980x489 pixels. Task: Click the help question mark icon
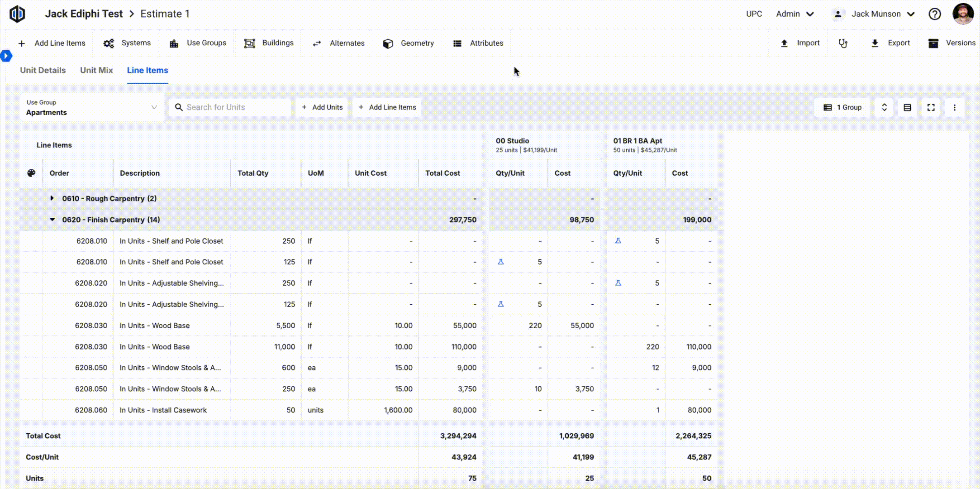[x=934, y=14]
